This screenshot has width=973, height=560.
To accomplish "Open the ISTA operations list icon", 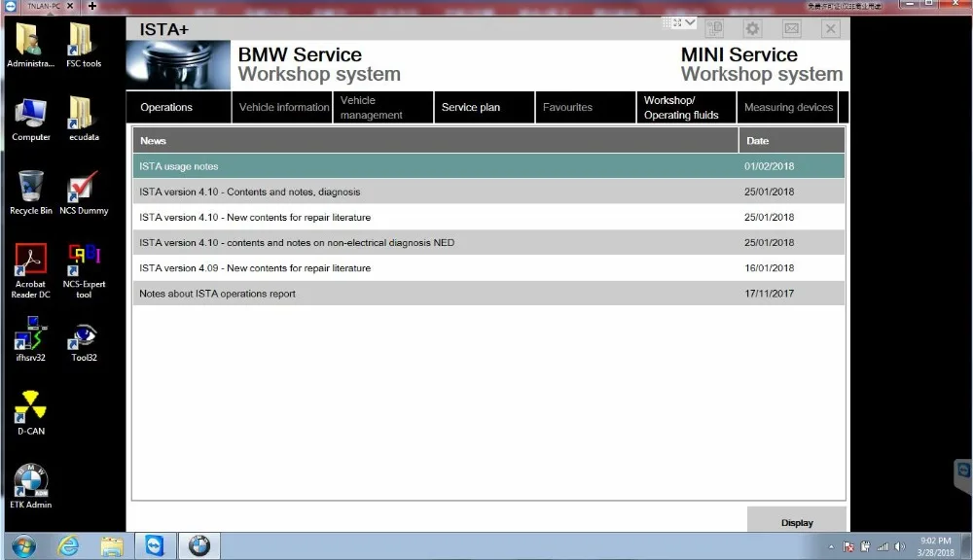I will [715, 28].
